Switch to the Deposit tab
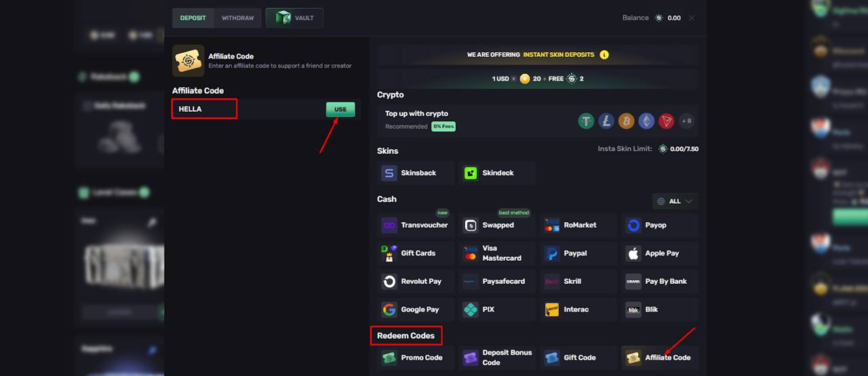 (193, 18)
